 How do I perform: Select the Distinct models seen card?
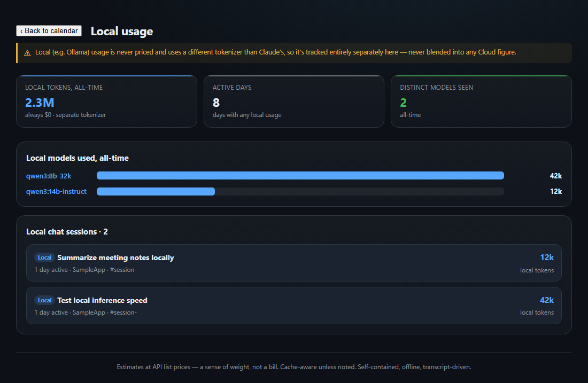tap(481, 101)
